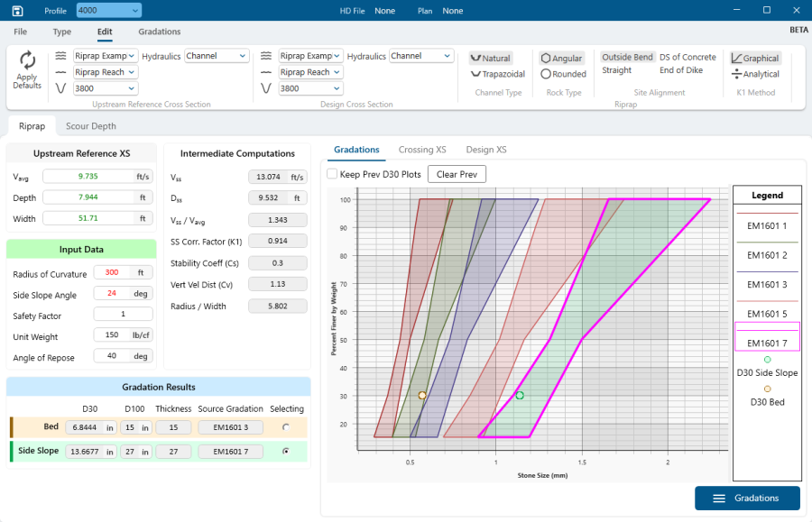Switch to the Scour Depth tab
Image resolution: width=812 pixels, height=522 pixels.
(x=91, y=126)
